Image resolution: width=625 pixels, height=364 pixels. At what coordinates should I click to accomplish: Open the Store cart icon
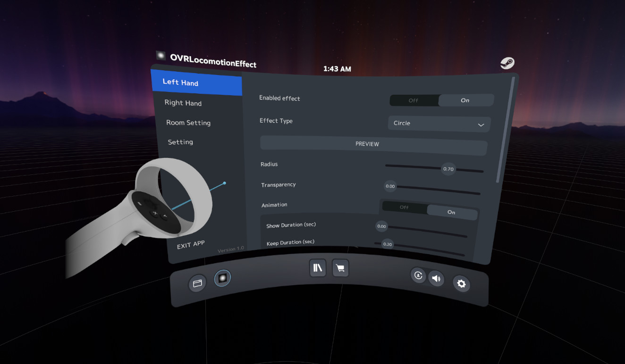tap(340, 268)
